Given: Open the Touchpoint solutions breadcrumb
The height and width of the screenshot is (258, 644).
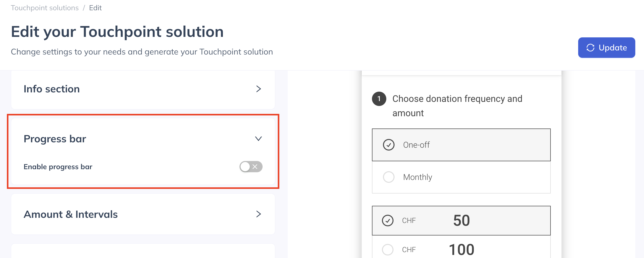Looking at the screenshot, I should 45,8.
